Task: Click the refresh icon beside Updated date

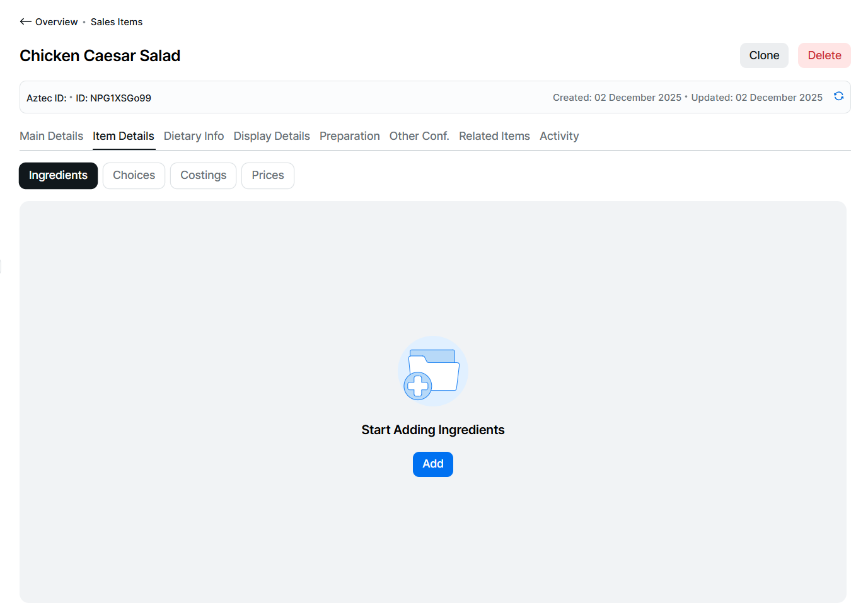Action: 838,96
